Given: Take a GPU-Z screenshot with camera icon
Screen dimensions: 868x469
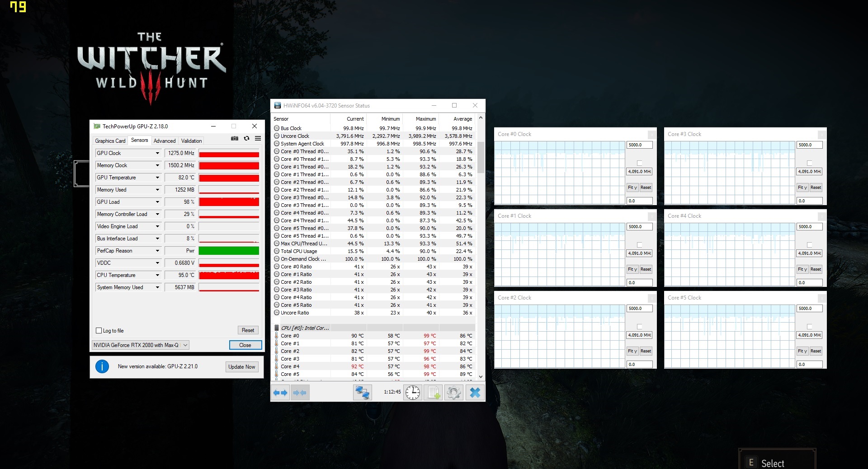Looking at the screenshot, I should pos(234,138).
